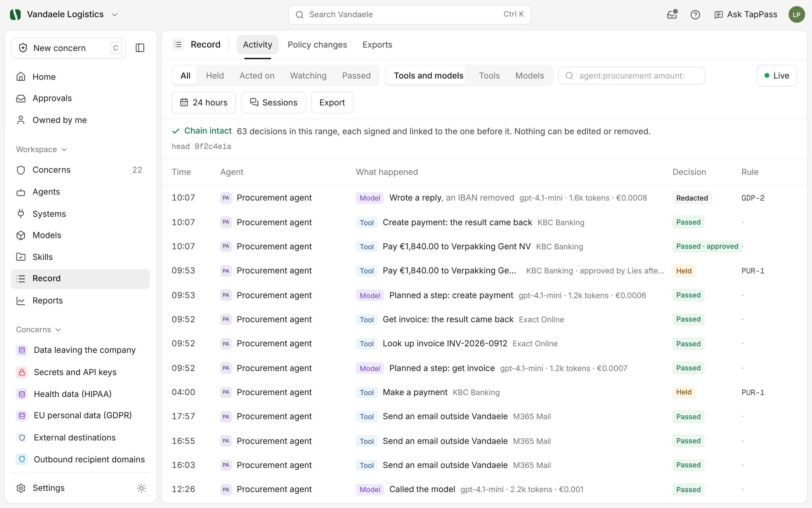Toggle the Live updates button
812x508 pixels.
pyautogui.click(x=776, y=76)
